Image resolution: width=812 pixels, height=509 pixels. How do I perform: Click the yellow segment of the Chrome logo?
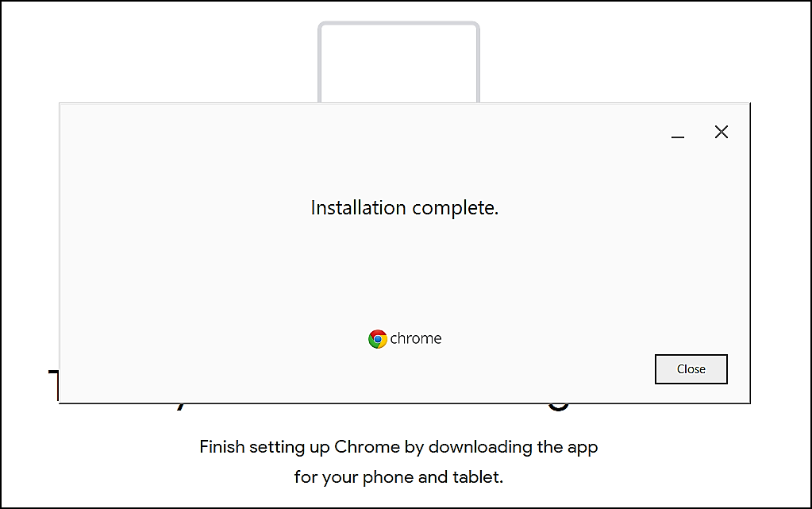(383, 341)
